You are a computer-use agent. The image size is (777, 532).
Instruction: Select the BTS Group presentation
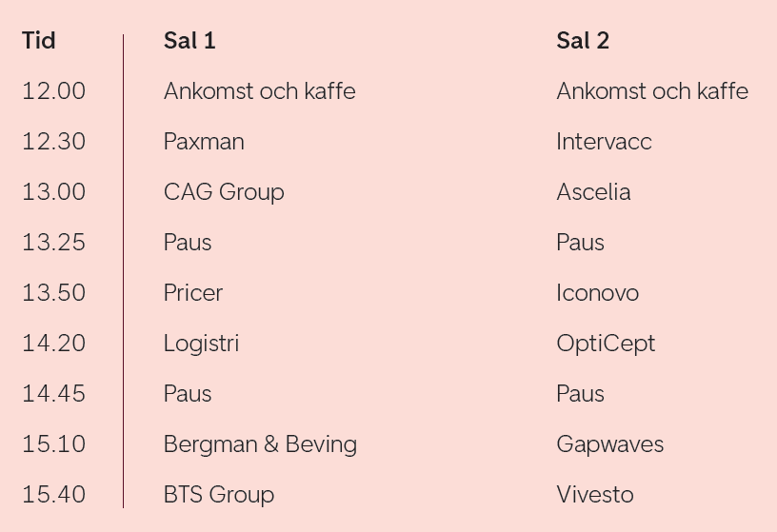point(219,495)
